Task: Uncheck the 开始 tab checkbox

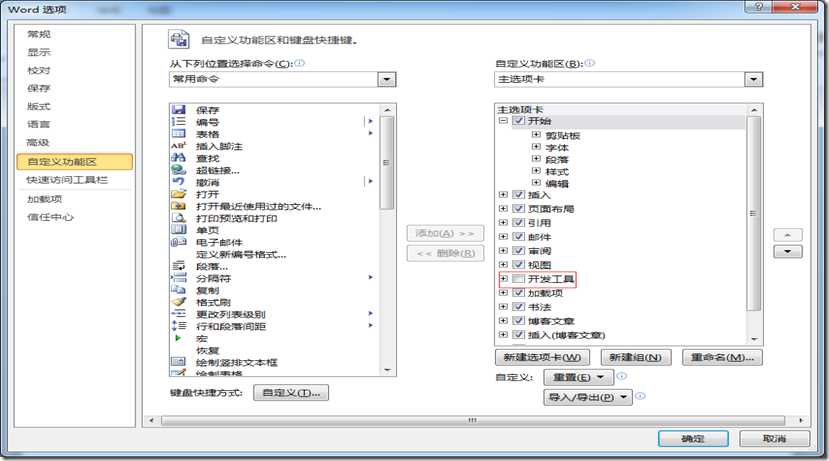Action: (x=519, y=121)
